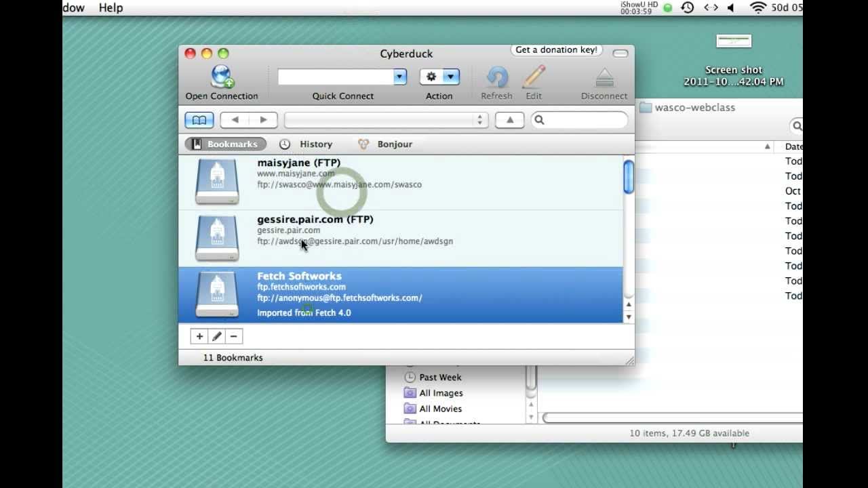Delete bookmark with the minus button
Viewport: 868px width, 488px height.
(233, 336)
